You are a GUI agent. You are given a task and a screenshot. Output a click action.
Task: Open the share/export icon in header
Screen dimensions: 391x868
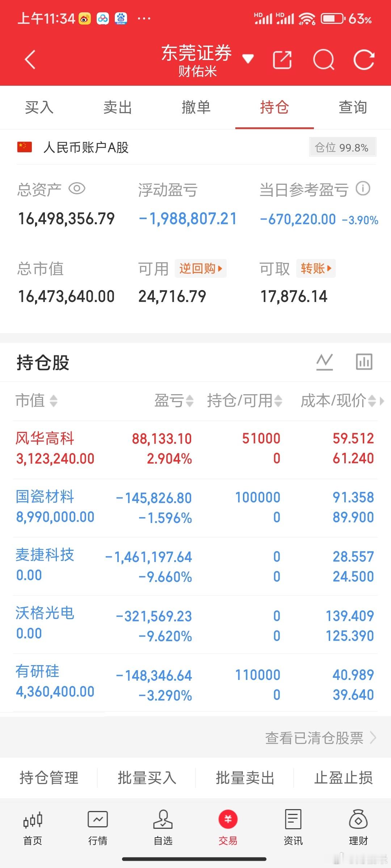point(282,60)
